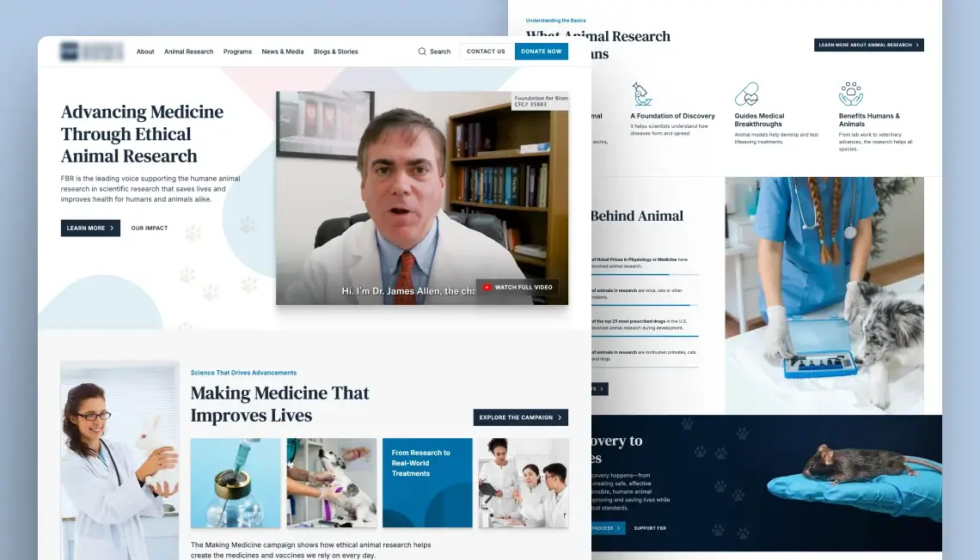The width and height of the screenshot is (980, 560).
Task: Click the microscope icon above Foundation of Discovery
Action: (641, 94)
